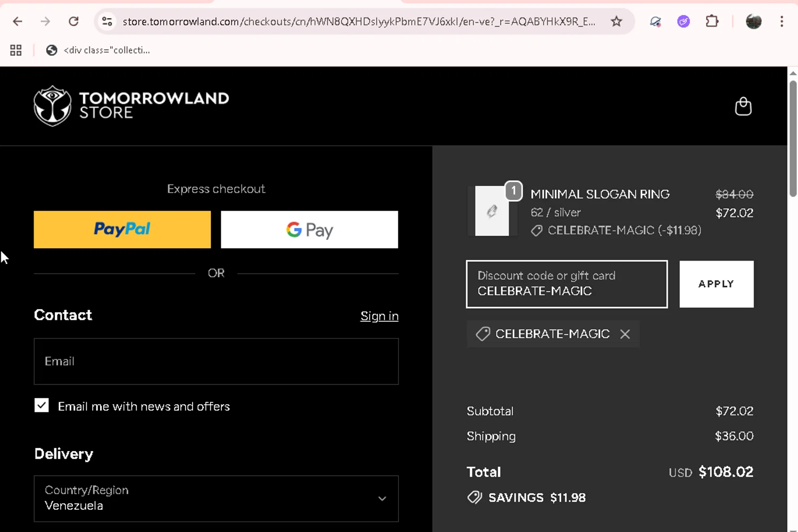Click the Minimal Slogan Ring thumbnail

(x=492, y=211)
